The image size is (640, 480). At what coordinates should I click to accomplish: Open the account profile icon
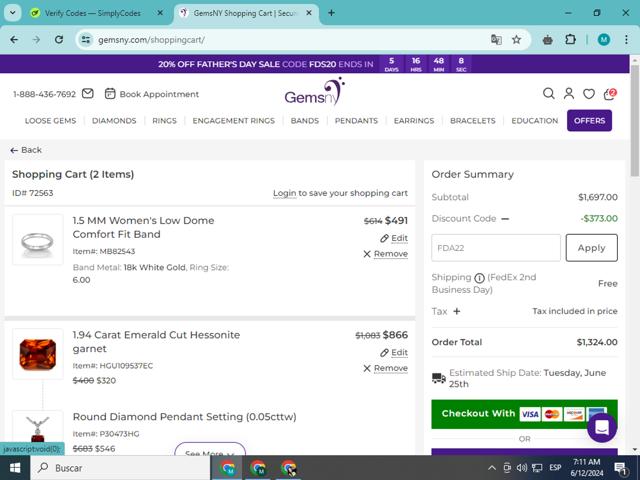pos(569,94)
